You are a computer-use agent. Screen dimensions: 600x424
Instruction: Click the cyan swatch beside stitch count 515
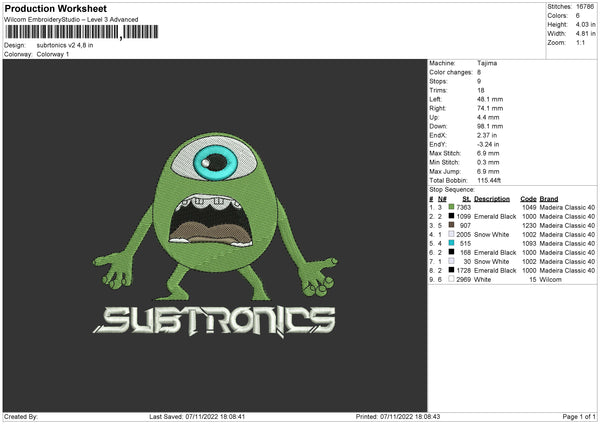451,243
